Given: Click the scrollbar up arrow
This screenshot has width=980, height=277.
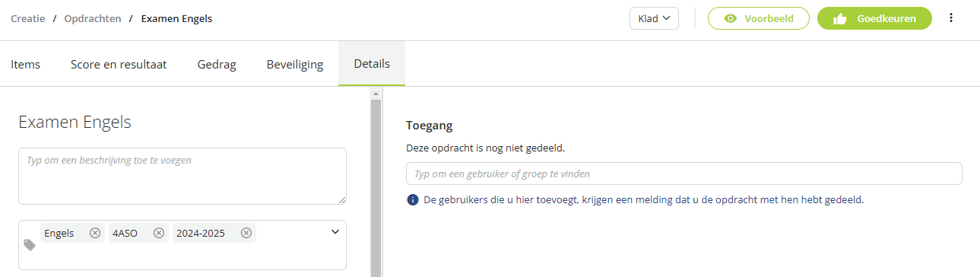Looking at the screenshot, I should pyautogui.click(x=376, y=94).
